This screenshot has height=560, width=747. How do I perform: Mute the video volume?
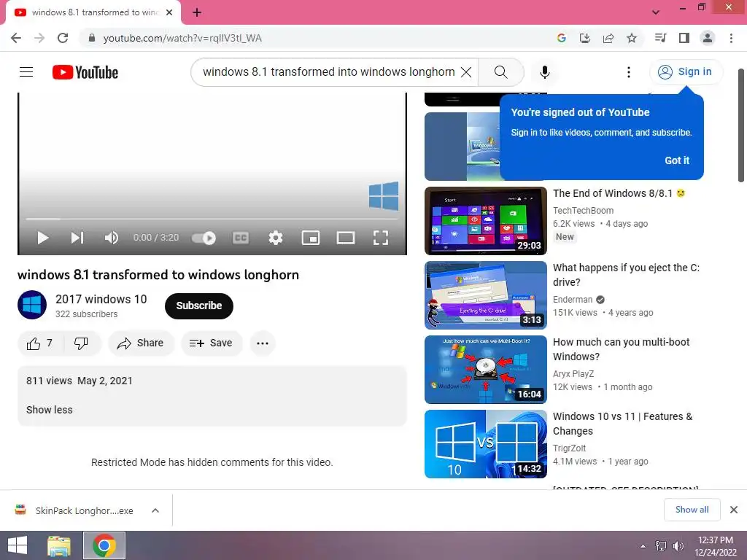(x=111, y=238)
